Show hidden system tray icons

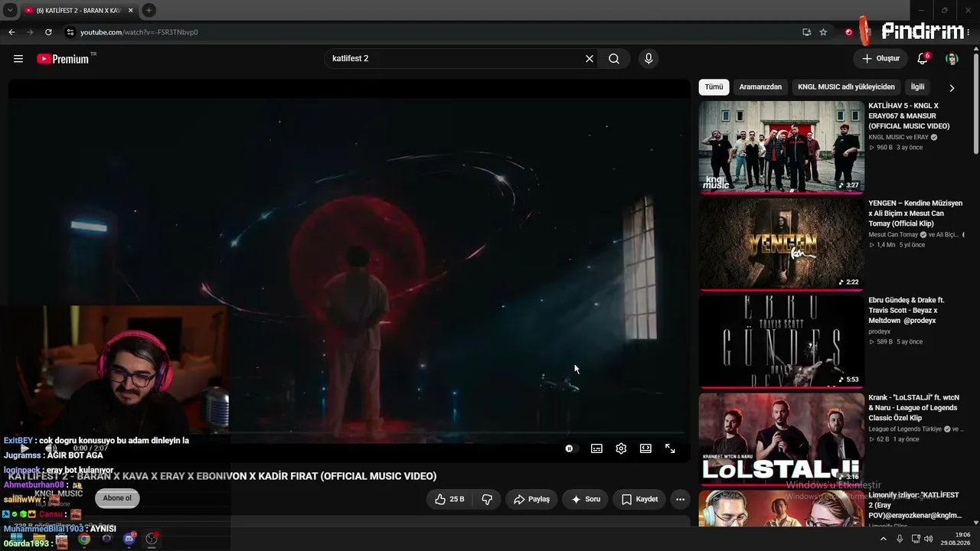pos(883,539)
